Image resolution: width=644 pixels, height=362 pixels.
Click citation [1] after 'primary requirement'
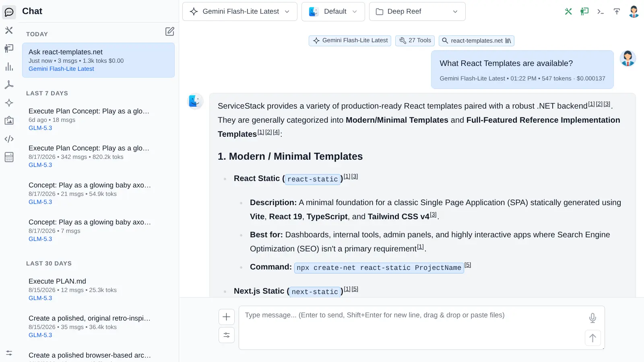(x=420, y=247)
